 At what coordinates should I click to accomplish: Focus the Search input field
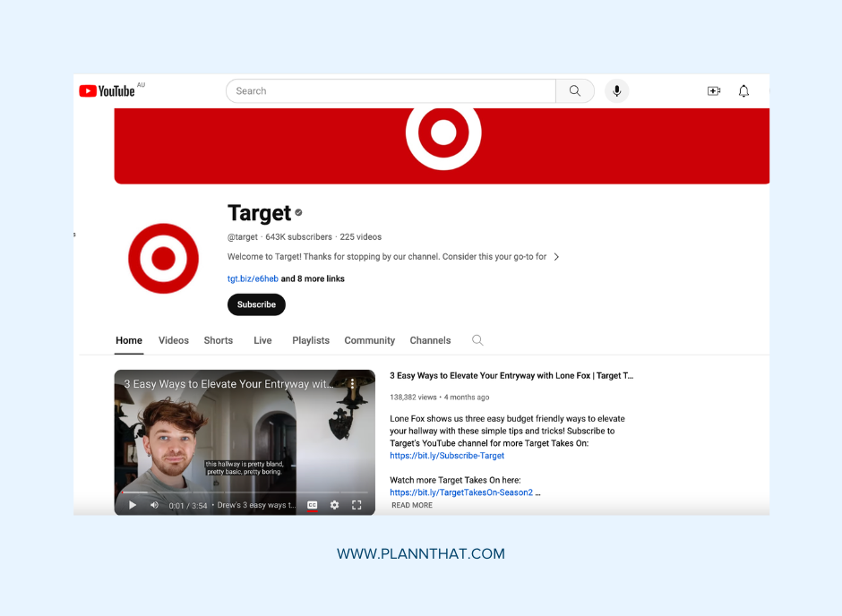[391, 90]
